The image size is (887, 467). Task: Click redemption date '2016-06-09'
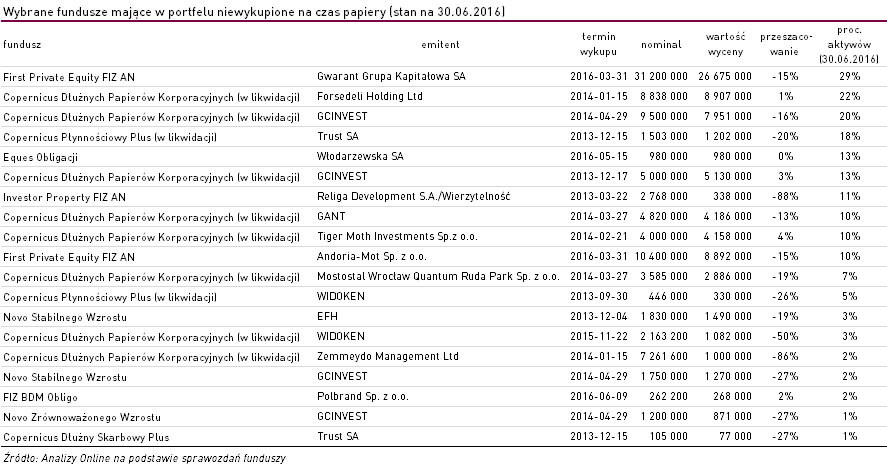[599, 396]
